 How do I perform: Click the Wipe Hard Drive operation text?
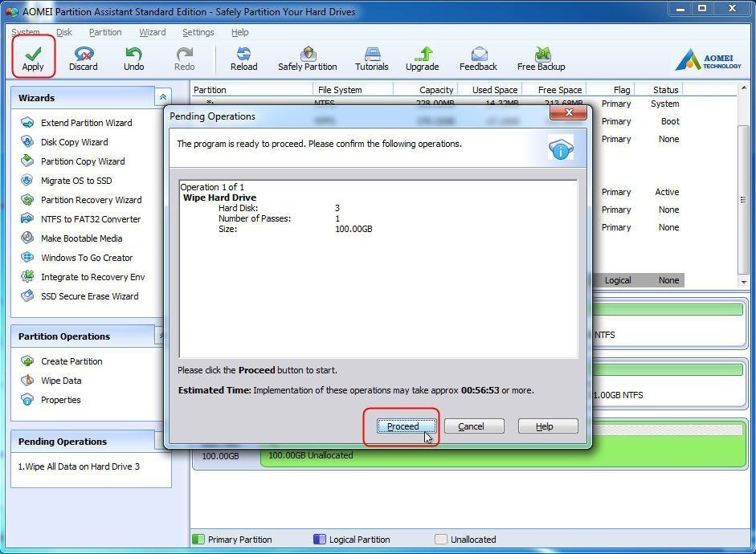click(x=219, y=198)
